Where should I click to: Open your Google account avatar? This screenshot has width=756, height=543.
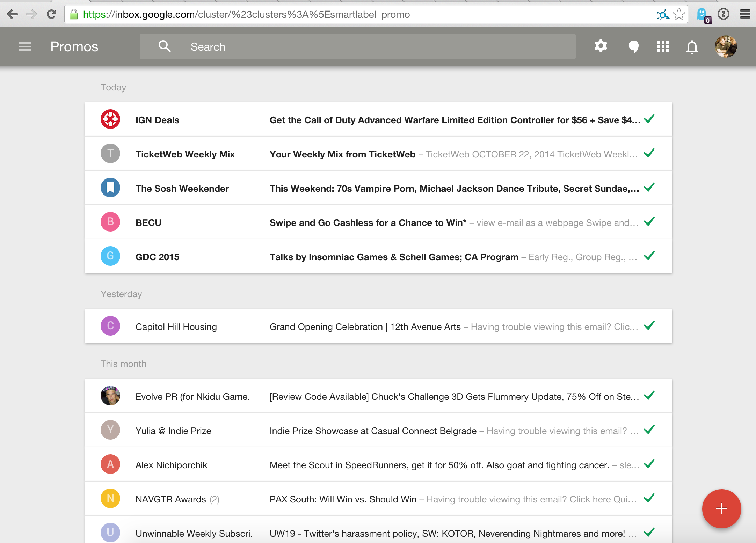[726, 46]
